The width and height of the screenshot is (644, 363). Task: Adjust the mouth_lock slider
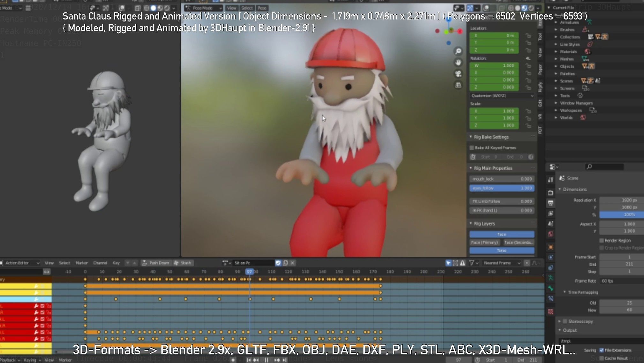[x=502, y=179]
